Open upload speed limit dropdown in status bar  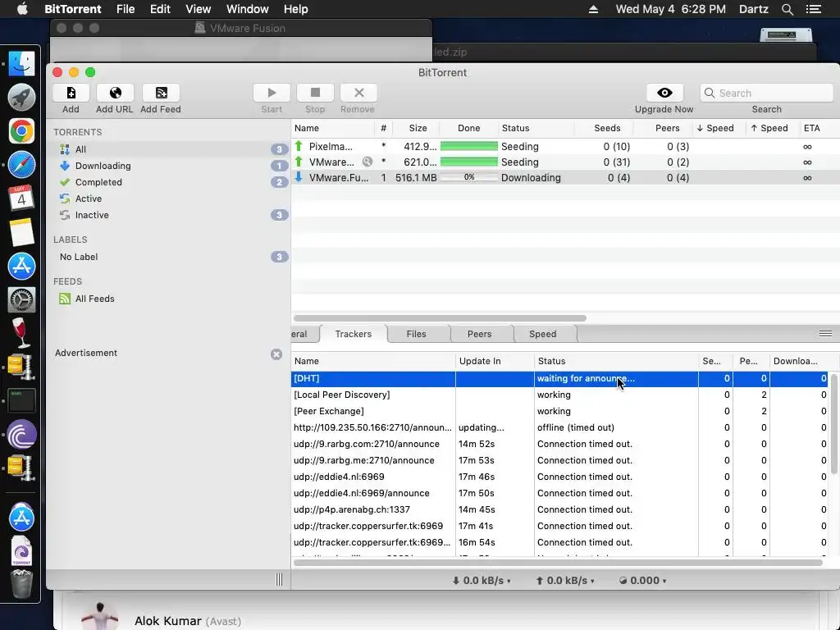565,580
